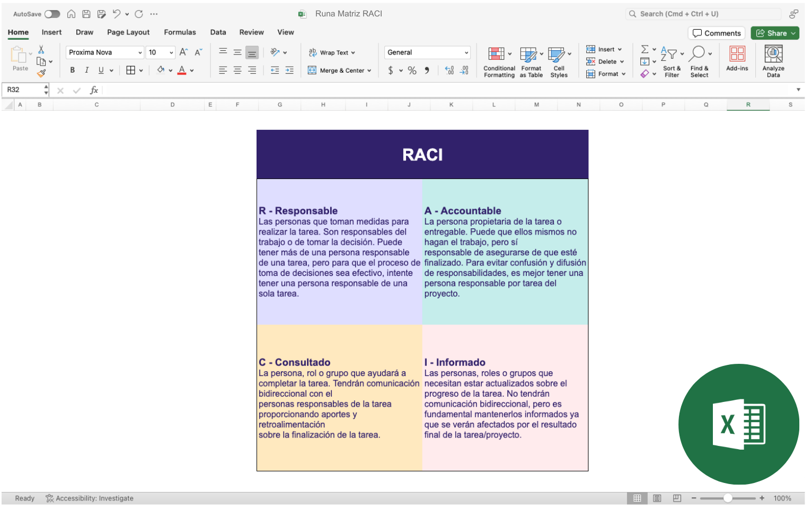Screen dimensions: 812x510
Task: Open the font color swatch menu
Action: 192,70
